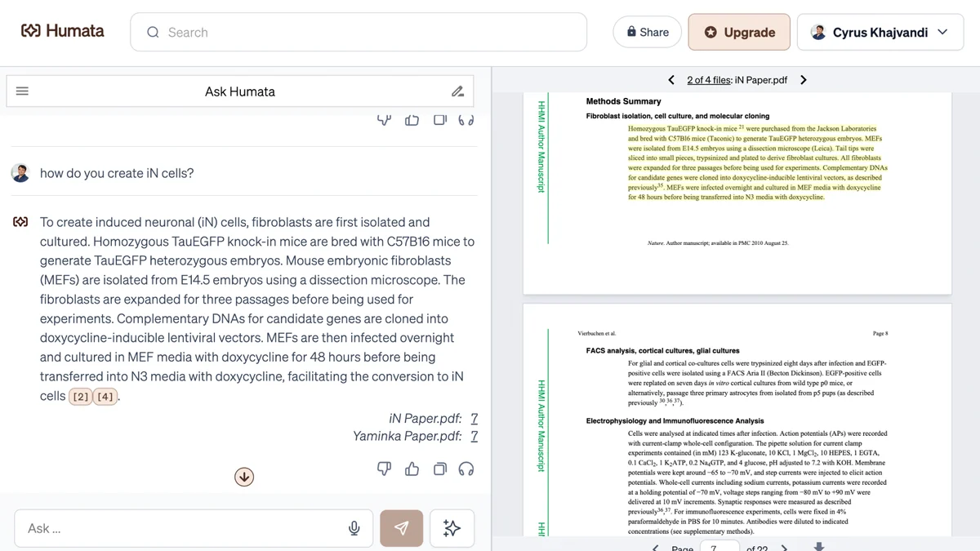
Task: Send the message with paper-plane button
Action: click(401, 528)
